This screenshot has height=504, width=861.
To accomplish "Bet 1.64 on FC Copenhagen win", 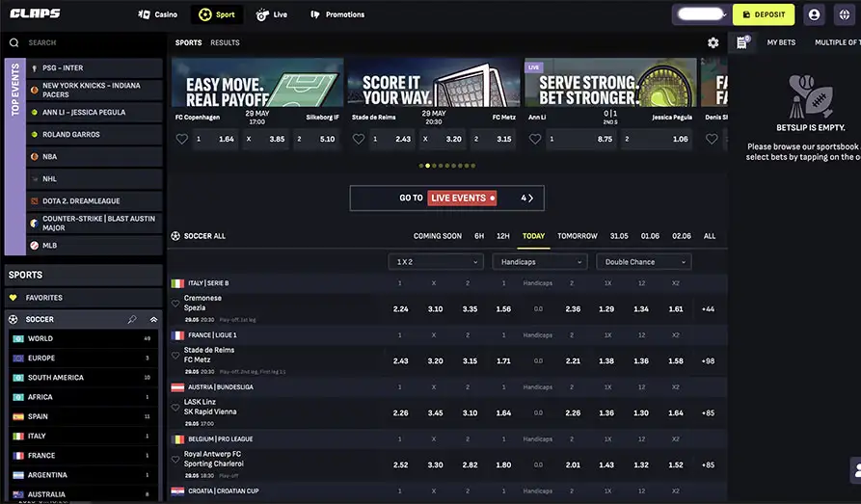I will pos(215,139).
